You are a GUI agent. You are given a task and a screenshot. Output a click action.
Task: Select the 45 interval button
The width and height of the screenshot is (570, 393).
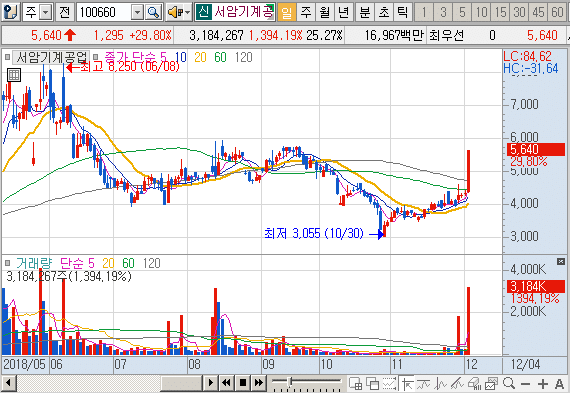tap(538, 12)
